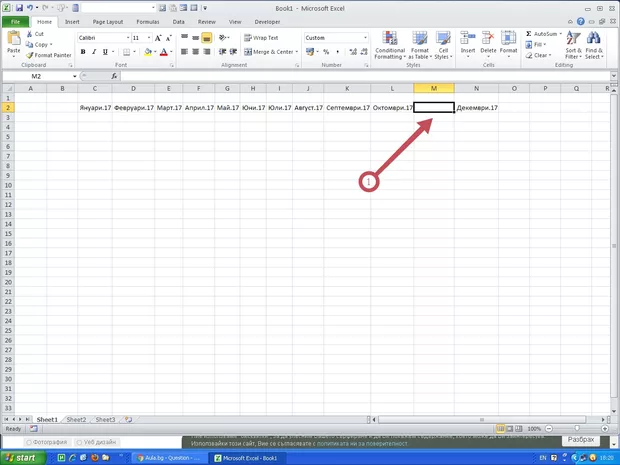Switch to the Page Layout ribbon tab
620x465 pixels.
coord(108,20)
